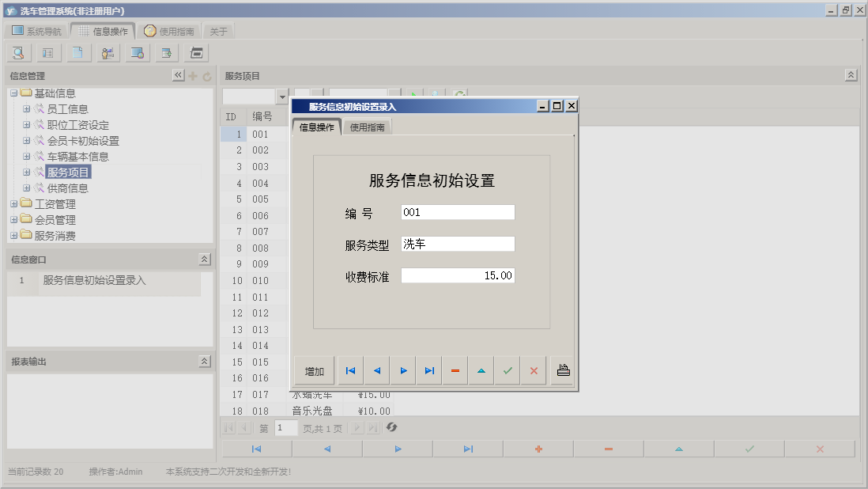Go to last record in dialog navigator
This screenshot has width=868, height=489.
coord(429,370)
